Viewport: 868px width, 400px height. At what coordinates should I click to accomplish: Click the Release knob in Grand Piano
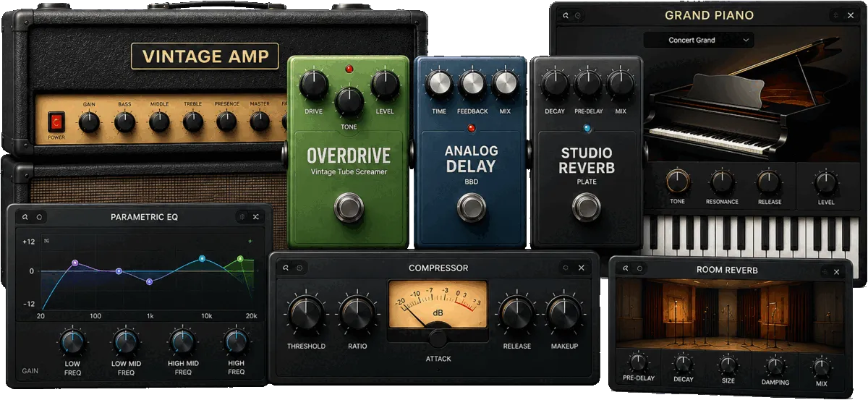click(x=768, y=182)
